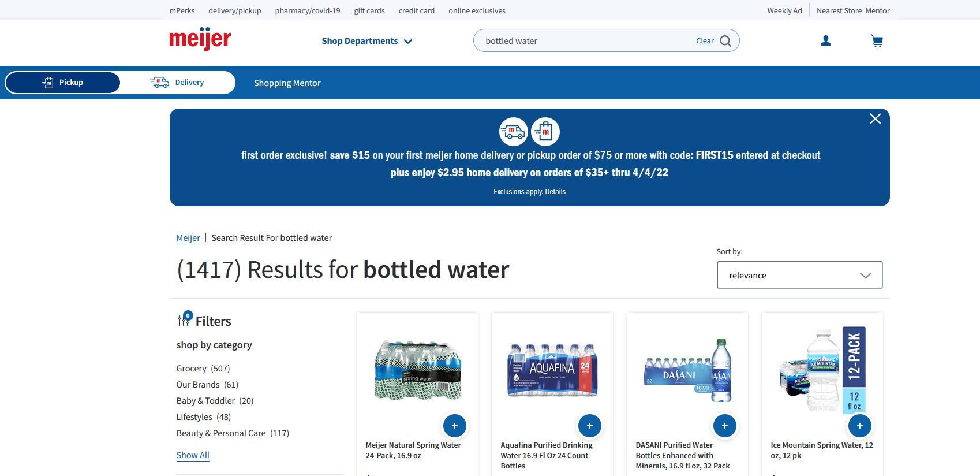The height and width of the screenshot is (476, 980).
Task: Select the Pickup toggle option
Action: click(x=63, y=83)
